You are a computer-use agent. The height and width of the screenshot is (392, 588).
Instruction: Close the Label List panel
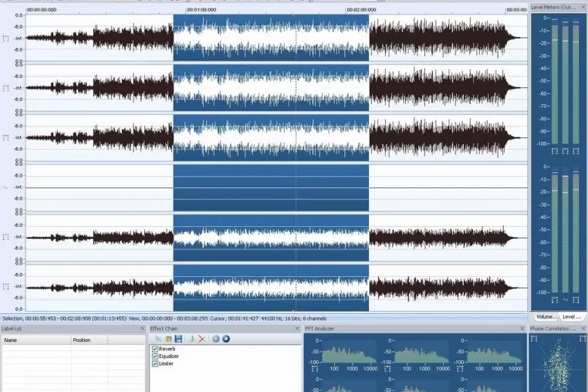pos(142,329)
